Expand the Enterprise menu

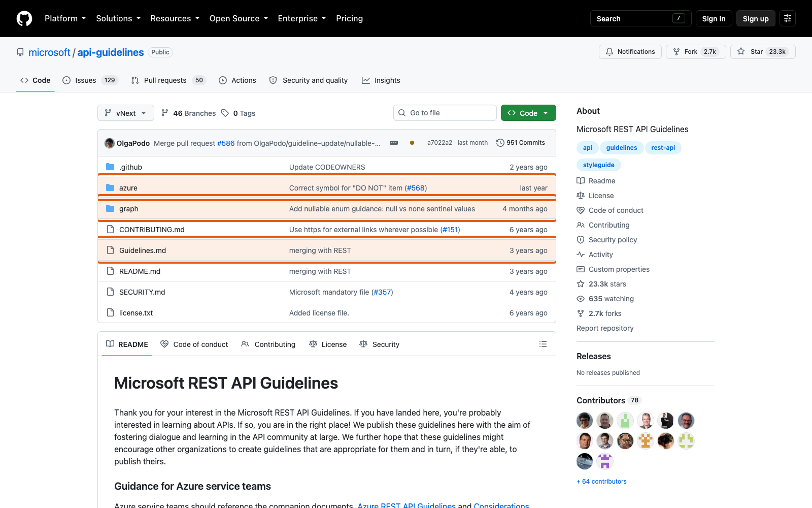(x=302, y=18)
